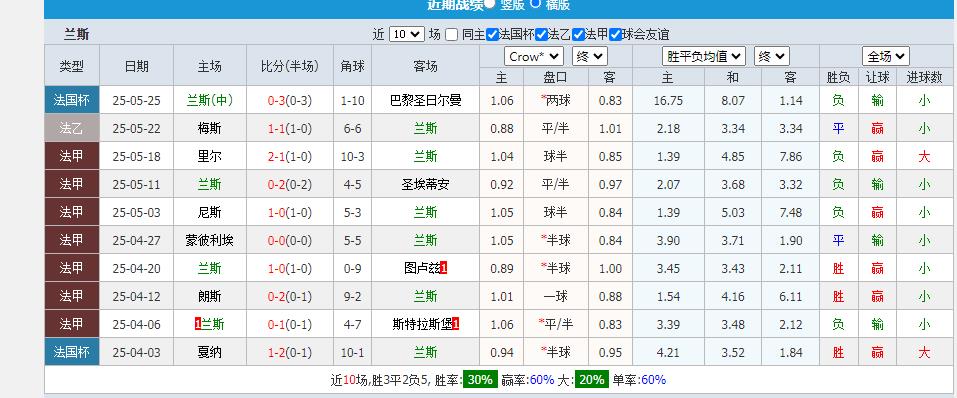Open the recent matches count dropdown showing 10
Viewport: 957px width, 398px height.
[406, 34]
